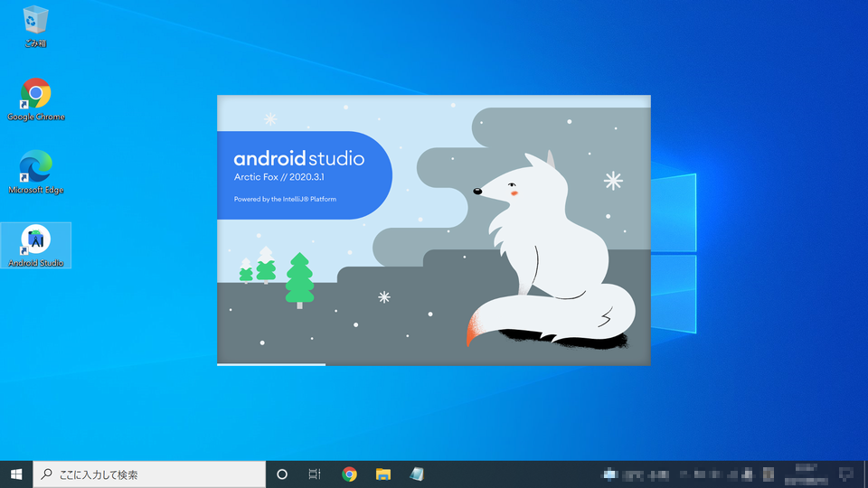
Task: Click the Android Studio splash screen image
Action: pos(434,230)
